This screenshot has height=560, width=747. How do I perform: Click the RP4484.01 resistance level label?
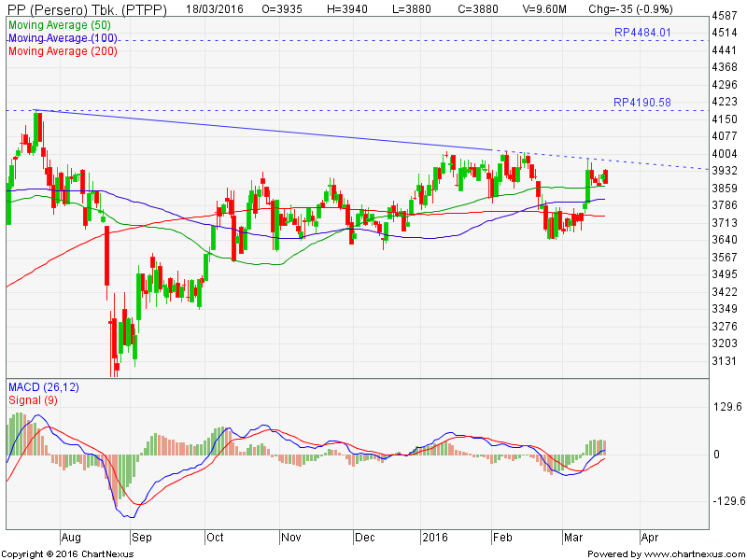point(642,33)
